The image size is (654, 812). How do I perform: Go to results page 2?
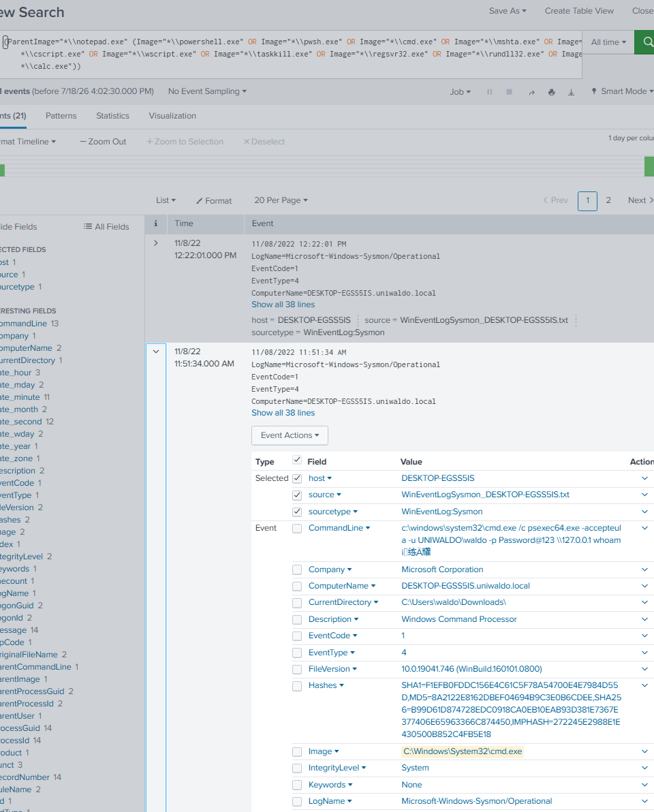(x=608, y=200)
